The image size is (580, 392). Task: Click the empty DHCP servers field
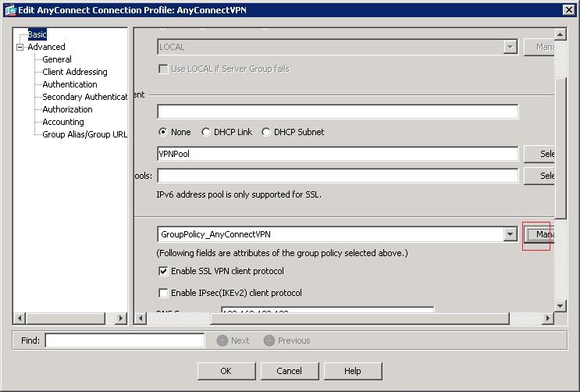(x=338, y=112)
